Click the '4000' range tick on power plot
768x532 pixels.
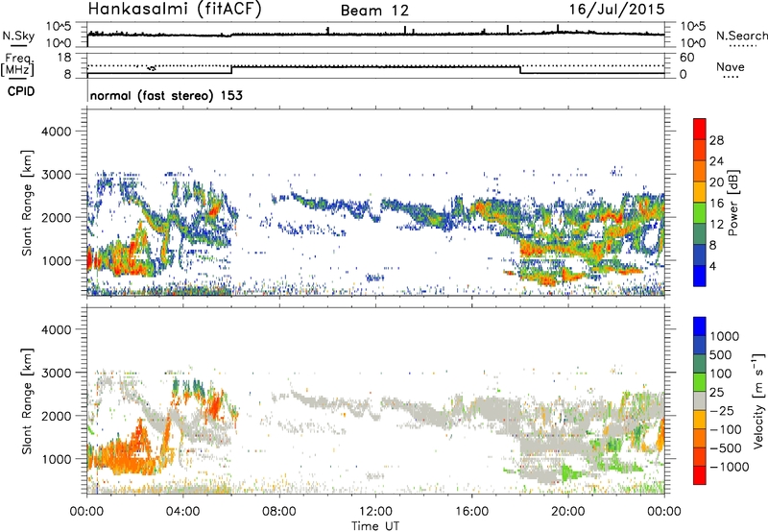click(x=57, y=132)
